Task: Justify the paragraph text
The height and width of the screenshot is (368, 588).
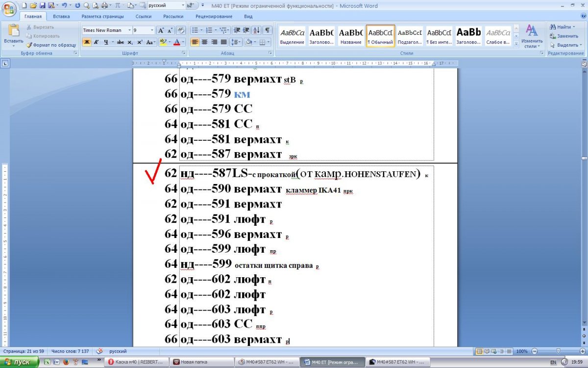Action: click(224, 42)
